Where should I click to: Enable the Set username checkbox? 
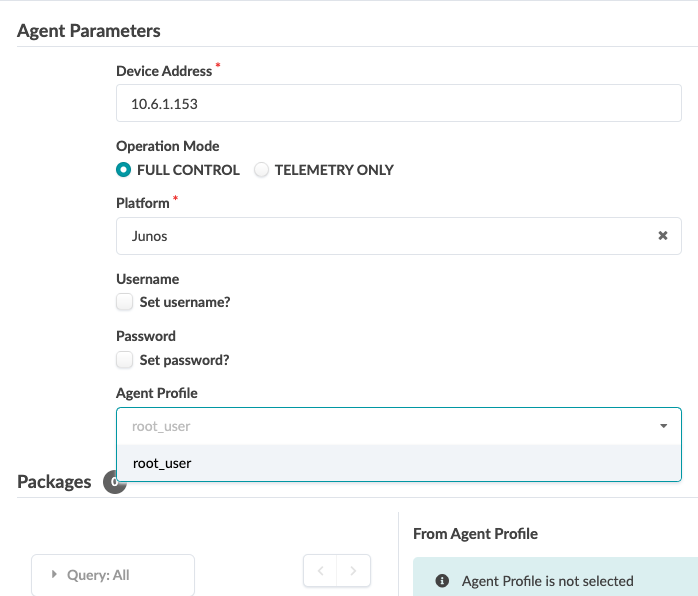(x=124, y=301)
